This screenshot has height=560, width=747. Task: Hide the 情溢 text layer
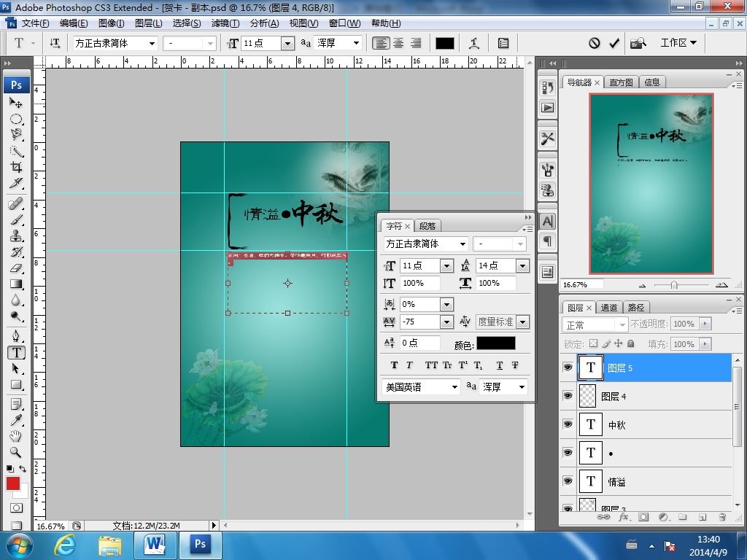(x=568, y=481)
